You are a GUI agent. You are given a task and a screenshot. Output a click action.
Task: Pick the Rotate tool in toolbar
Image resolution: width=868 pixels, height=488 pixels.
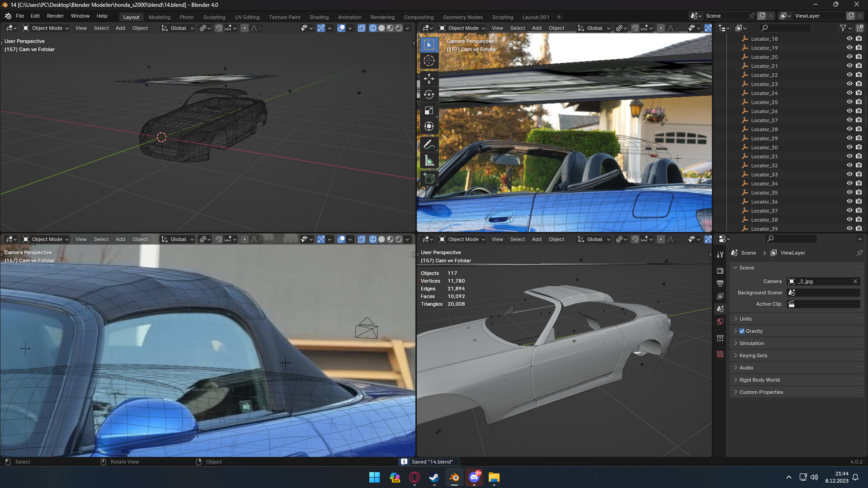429,95
